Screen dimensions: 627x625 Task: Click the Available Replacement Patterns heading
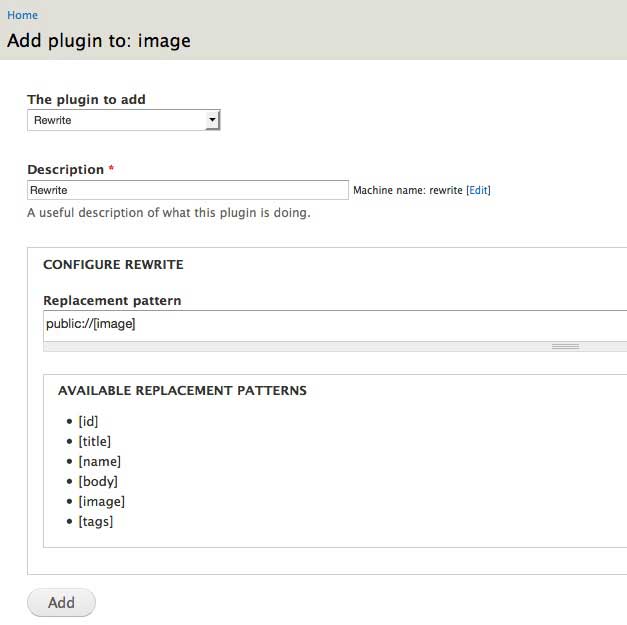[182, 390]
